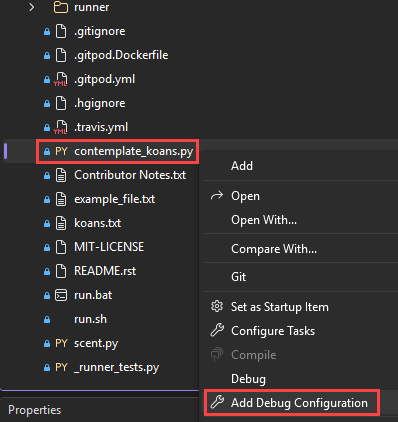Screen dimensions: 398x422
Task: Click the .gitignore file icon
Action: [x=61, y=31]
